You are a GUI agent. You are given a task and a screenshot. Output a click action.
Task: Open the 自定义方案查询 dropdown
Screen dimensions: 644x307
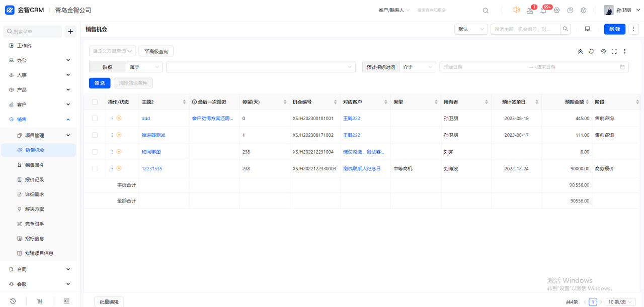(113, 51)
